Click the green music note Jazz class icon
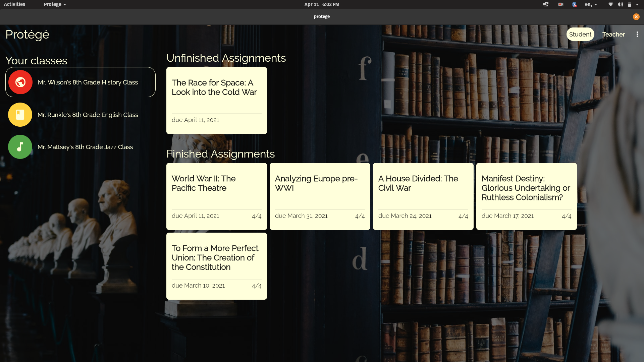Screen dimensions: 644x362 20,147
